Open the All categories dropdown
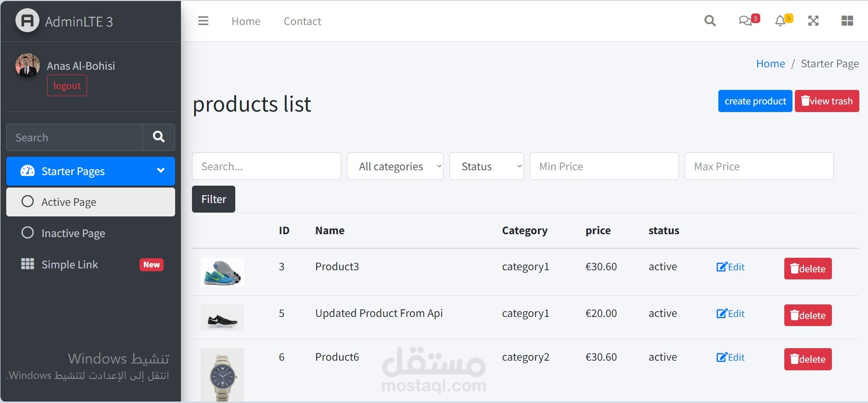 click(x=395, y=166)
